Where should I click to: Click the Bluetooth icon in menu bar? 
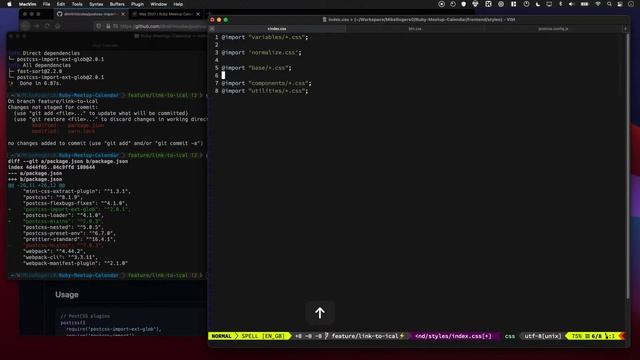560,4
